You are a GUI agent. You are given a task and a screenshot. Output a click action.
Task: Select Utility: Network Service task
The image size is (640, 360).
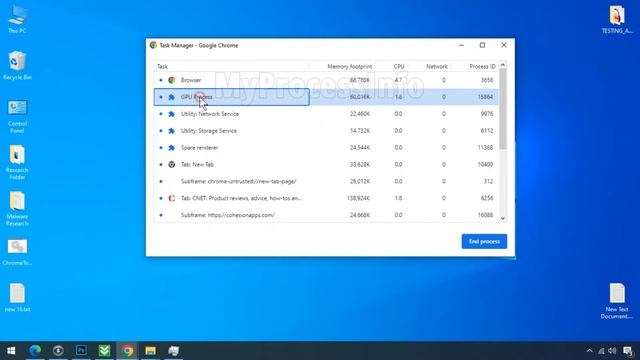tap(326, 114)
